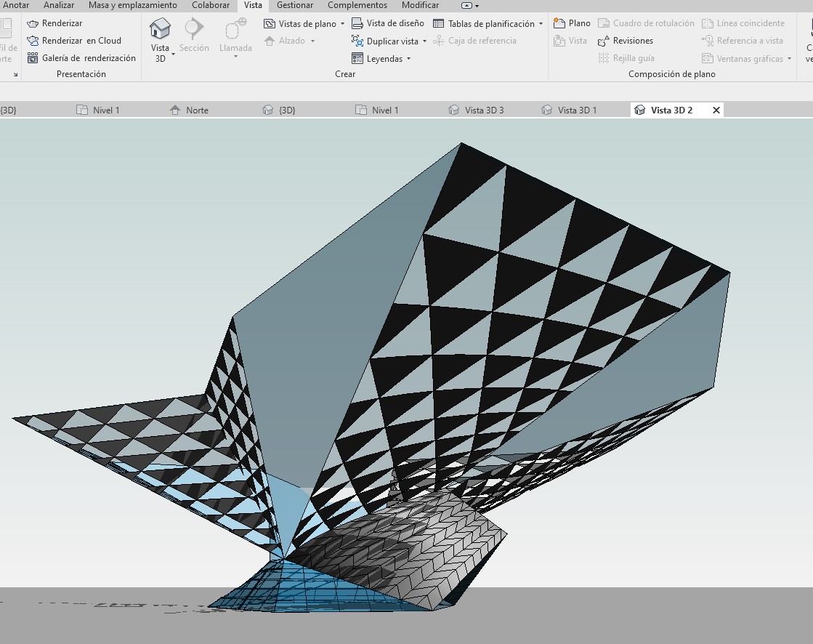This screenshot has width=813, height=644.
Task: Expand Vistas de plano dropdown
Action: [x=342, y=24]
